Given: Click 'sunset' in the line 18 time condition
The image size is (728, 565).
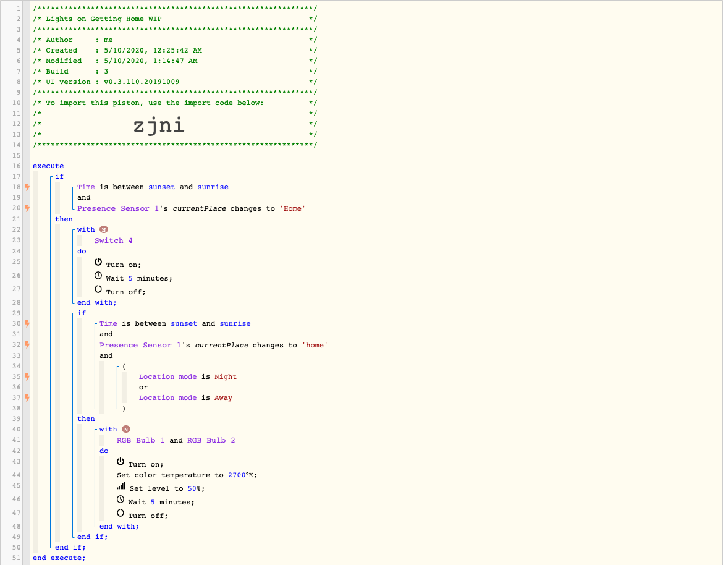Looking at the screenshot, I should (161, 187).
